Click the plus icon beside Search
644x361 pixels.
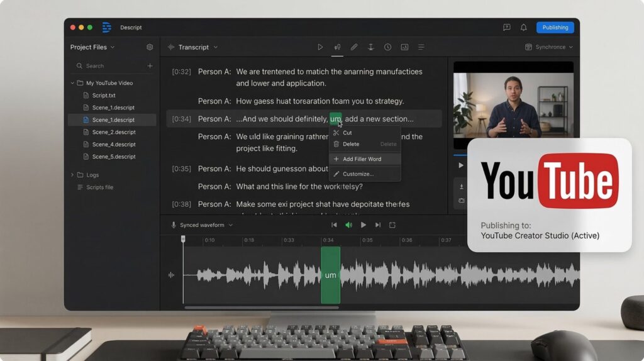(x=150, y=65)
